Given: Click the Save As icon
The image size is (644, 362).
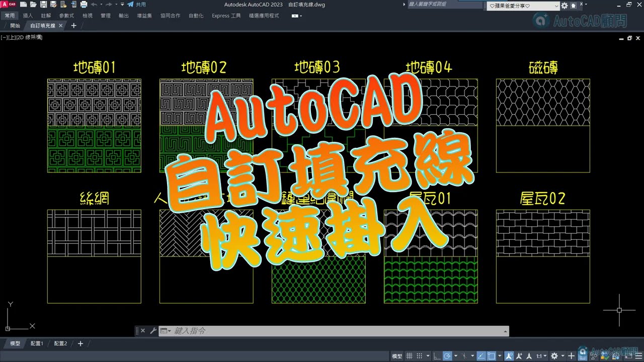Looking at the screenshot, I should click(x=53, y=5).
